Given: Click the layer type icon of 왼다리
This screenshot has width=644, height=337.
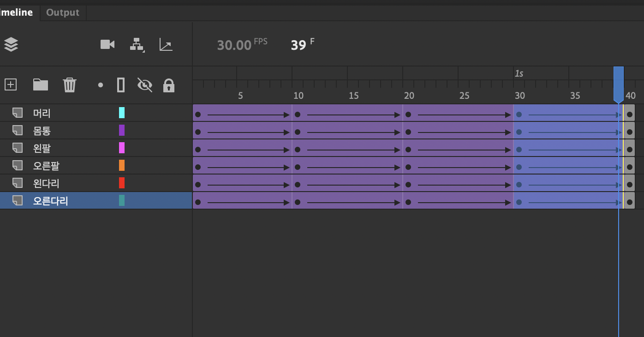Looking at the screenshot, I should tap(18, 183).
